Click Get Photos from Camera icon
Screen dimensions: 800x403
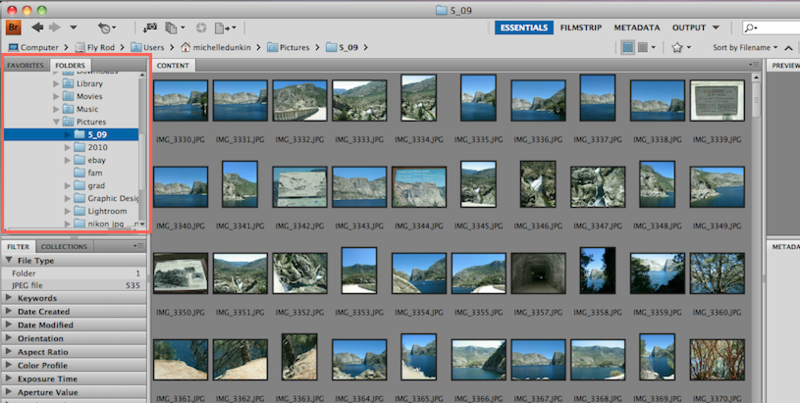tap(150, 27)
